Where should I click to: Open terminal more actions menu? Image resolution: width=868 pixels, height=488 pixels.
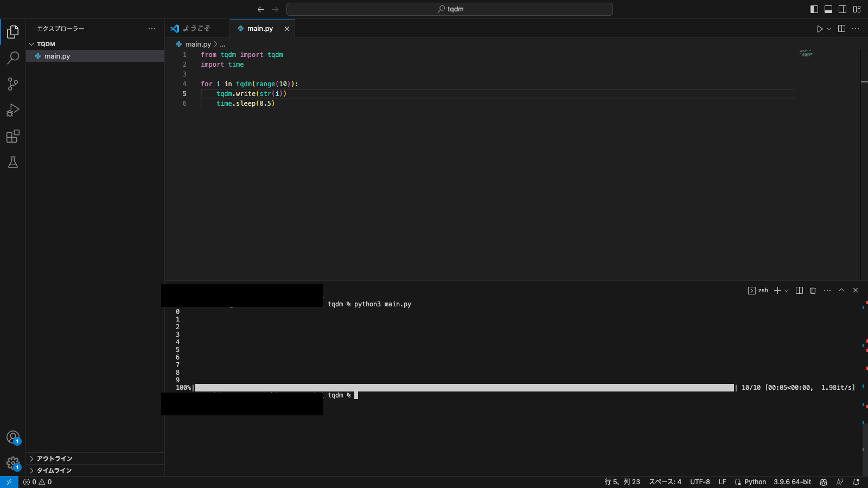click(826, 290)
